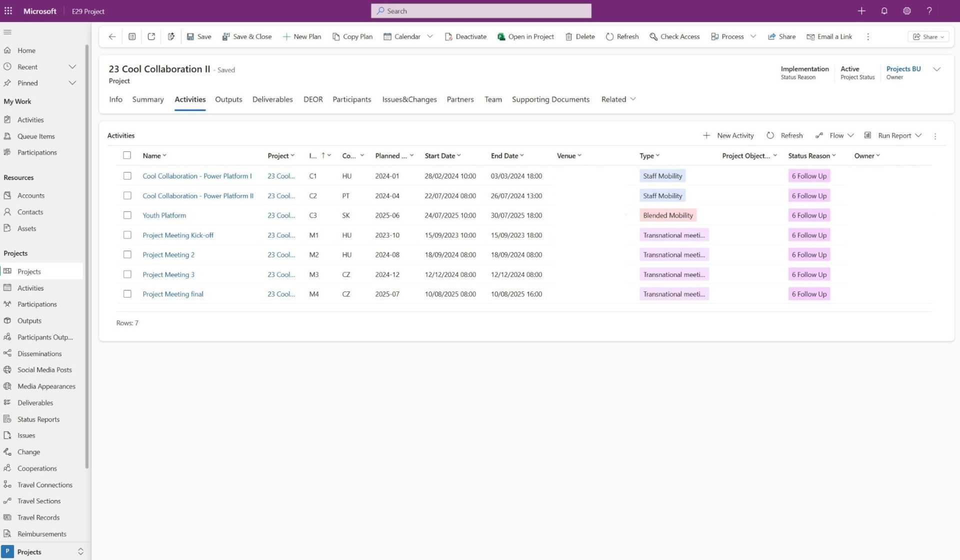Image resolution: width=960 pixels, height=560 pixels.
Task: Open the settings gear icon
Action: click(906, 11)
